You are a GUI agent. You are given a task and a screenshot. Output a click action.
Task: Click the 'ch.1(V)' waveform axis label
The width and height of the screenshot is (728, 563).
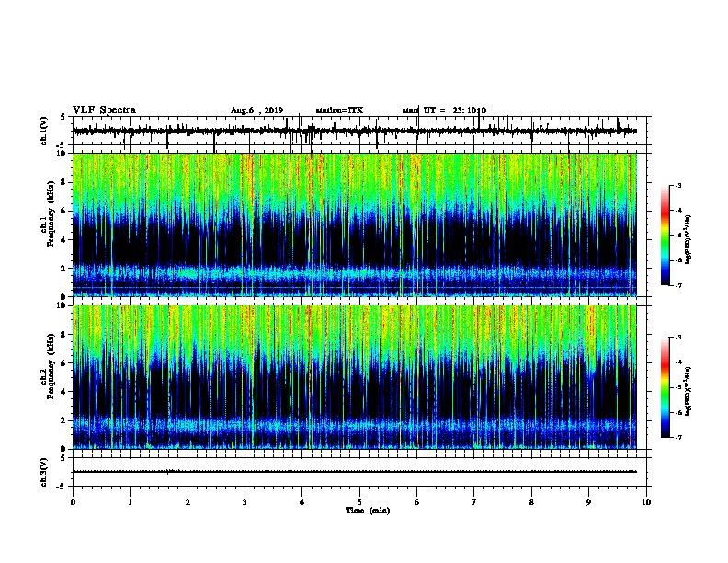44,131
